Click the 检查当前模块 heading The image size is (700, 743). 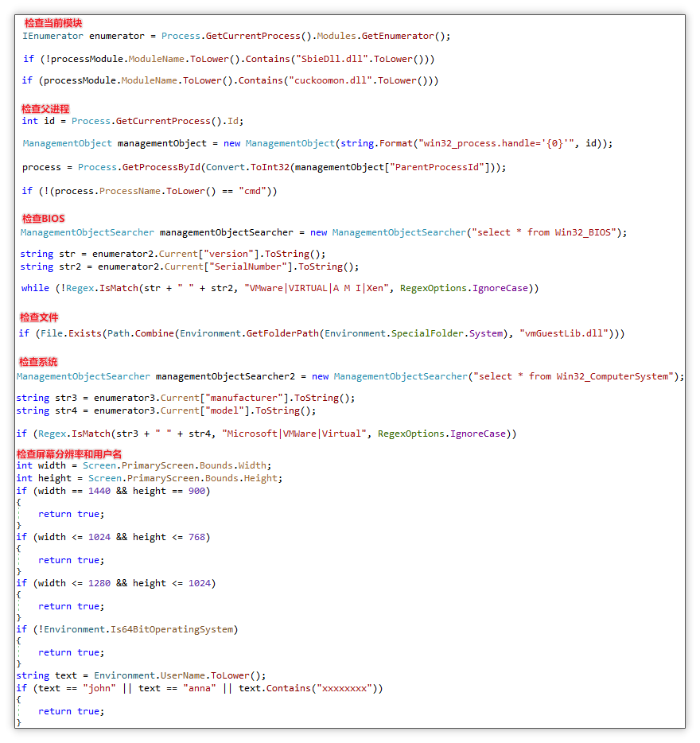pyautogui.click(x=52, y=23)
